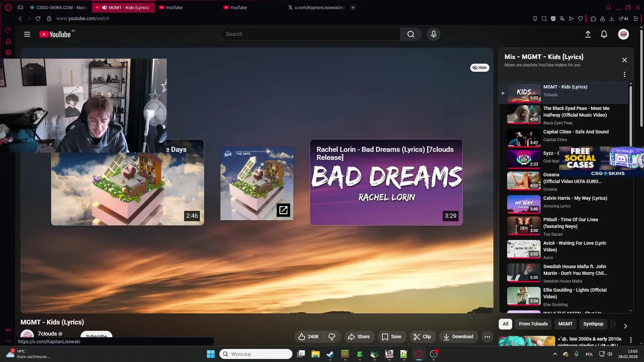The image size is (644, 362).
Task: Open Opera AI assistant button
Action: 623,19
